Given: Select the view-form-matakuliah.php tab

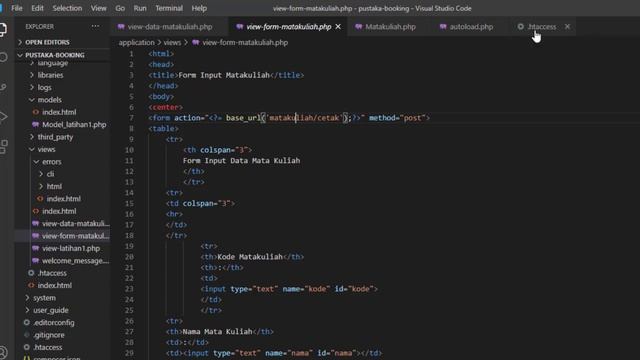Looking at the screenshot, I should [x=288, y=27].
